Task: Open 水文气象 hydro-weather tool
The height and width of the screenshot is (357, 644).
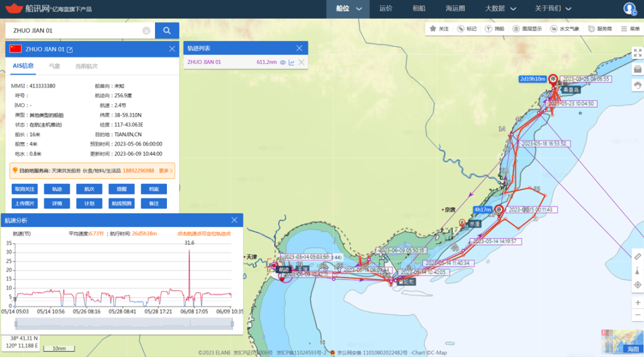Action: pos(564,29)
